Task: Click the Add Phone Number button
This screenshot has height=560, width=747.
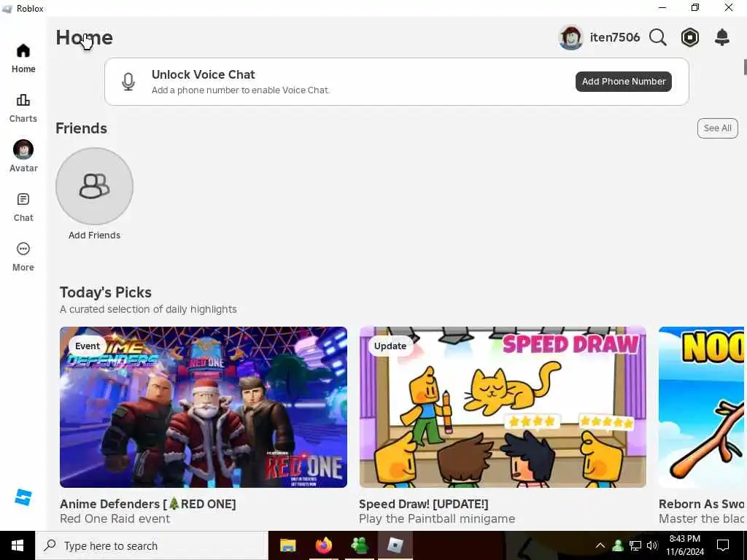Action: coord(624,82)
